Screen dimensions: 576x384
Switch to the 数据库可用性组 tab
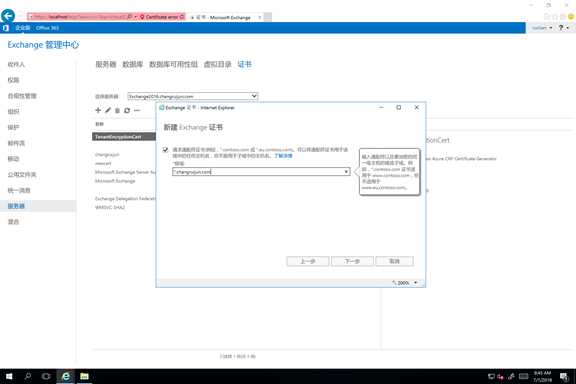point(173,64)
